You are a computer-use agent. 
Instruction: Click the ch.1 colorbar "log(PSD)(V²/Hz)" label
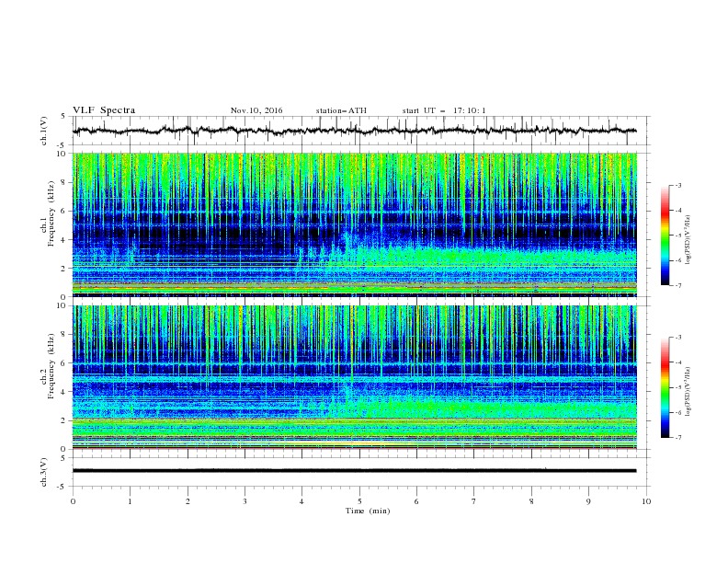(x=688, y=240)
